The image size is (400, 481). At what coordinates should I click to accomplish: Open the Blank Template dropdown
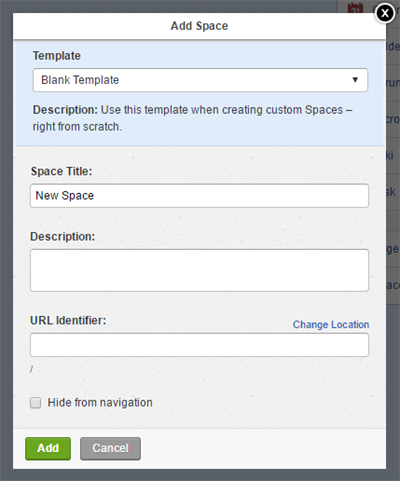pos(200,80)
